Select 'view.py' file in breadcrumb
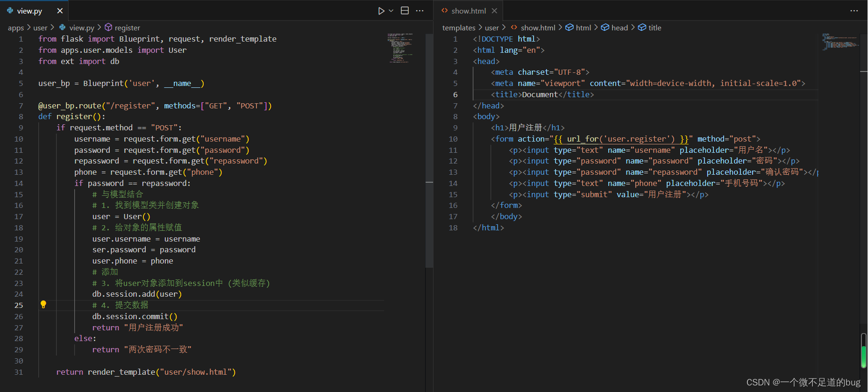Image resolution: width=868 pixels, height=392 pixels. (x=82, y=28)
